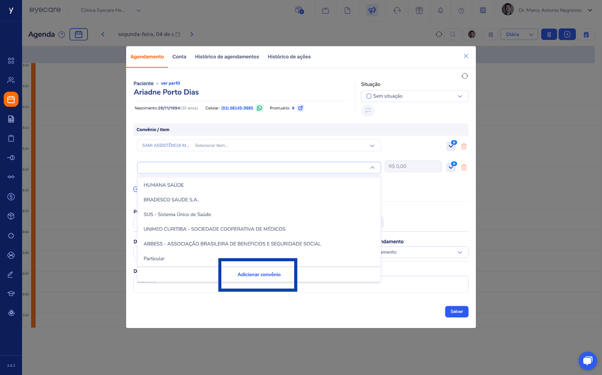Open the bell notifications icon
Viewport: 602px width, 375px height.
point(440,10)
